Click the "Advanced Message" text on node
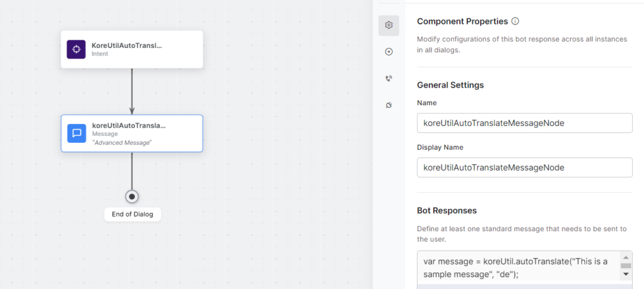The image size is (644, 289). 122,142
